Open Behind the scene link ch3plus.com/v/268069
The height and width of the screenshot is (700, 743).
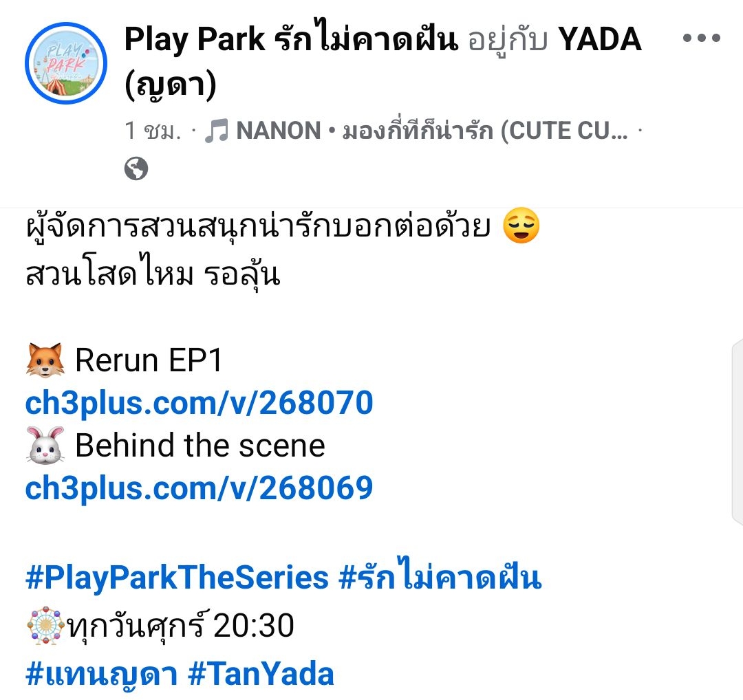(199, 488)
